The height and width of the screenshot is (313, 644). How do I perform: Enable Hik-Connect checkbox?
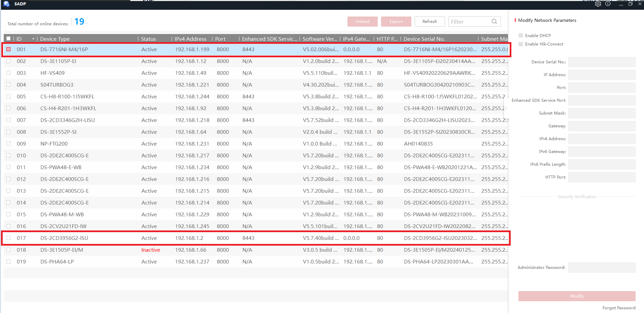521,44
